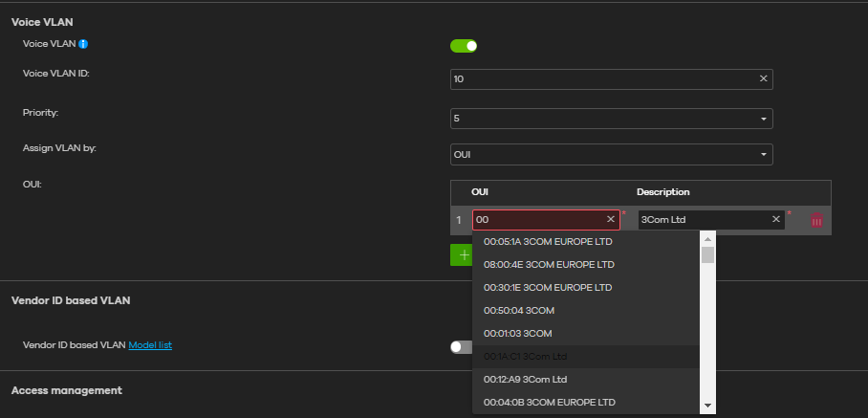This screenshot has height=418, width=868.
Task: Expand the Assign VLAN by dropdown
Action: pyautogui.click(x=611, y=154)
